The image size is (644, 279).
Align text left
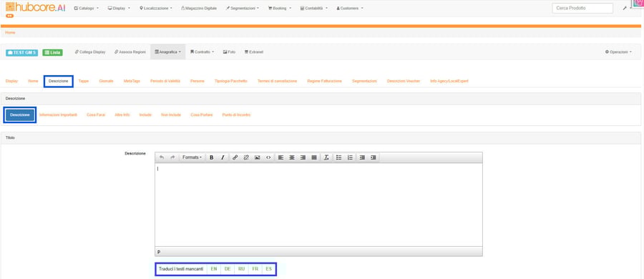[281, 157]
